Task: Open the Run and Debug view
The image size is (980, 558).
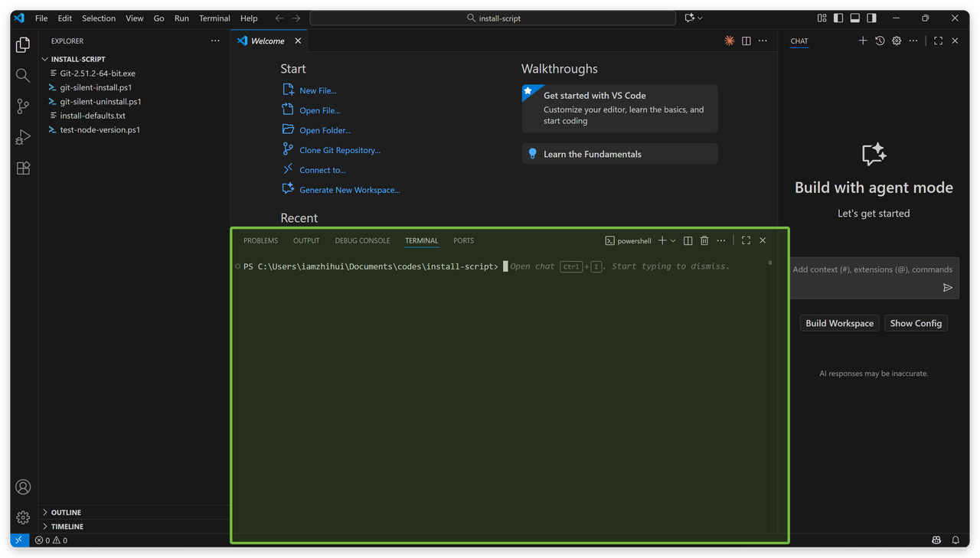Action: [x=23, y=138]
